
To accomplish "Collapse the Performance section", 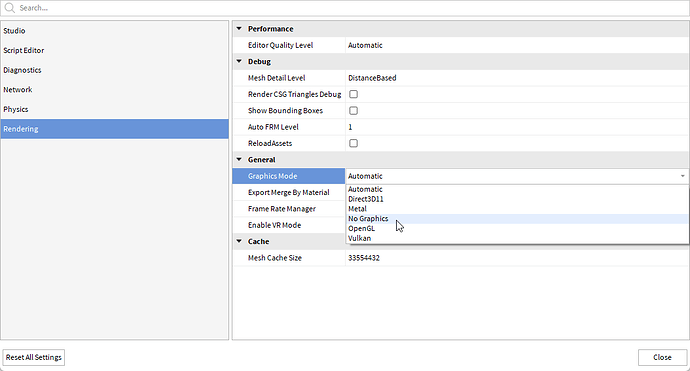I will point(239,29).
